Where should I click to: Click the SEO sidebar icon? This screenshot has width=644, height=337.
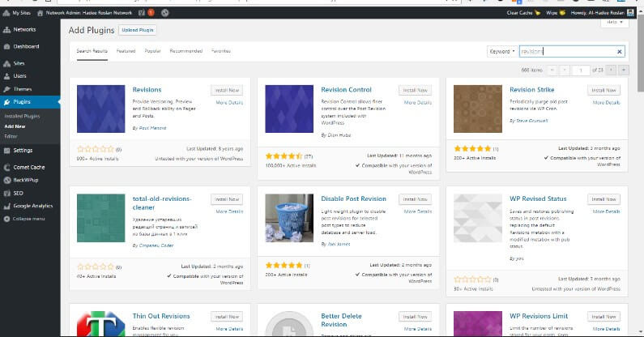coord(7,193)
